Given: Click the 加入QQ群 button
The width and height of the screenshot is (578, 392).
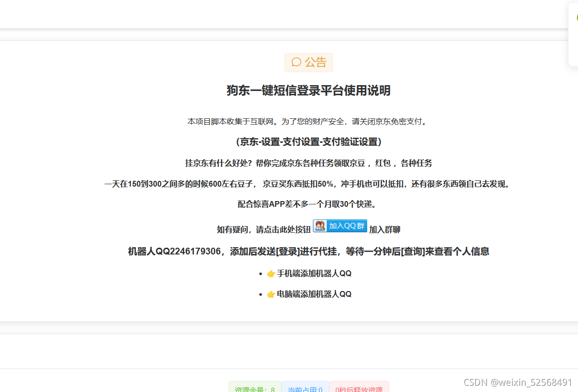Looking at the screenshot, I should (x=340, y=226).
